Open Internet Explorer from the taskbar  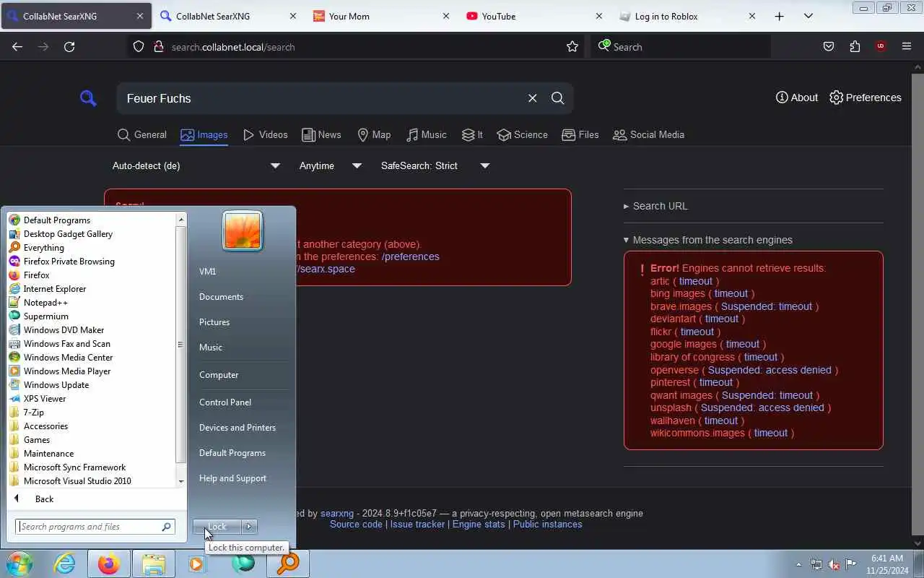(64, 564)
